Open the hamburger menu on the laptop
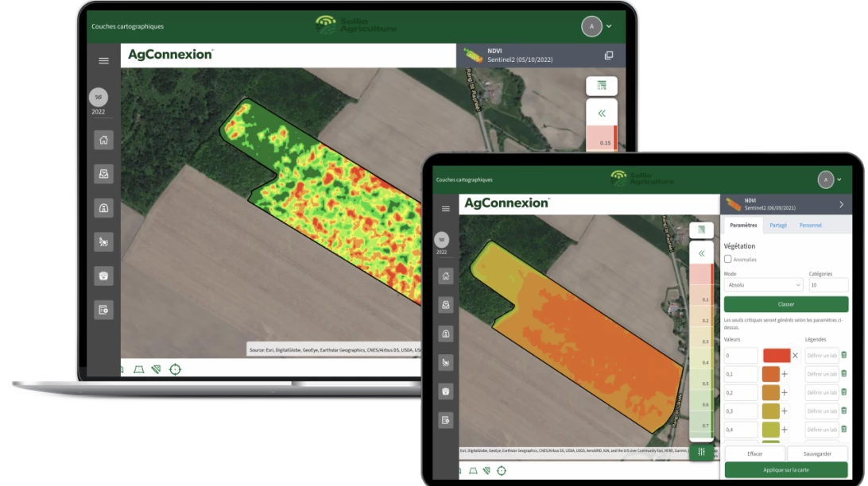Viewport: 868px width, 486px height. tap(103, 61)
